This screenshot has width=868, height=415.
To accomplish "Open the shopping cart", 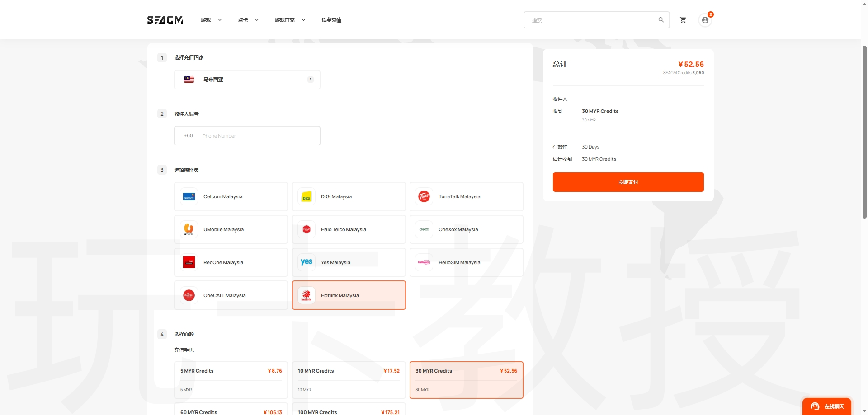I will tap(683, 19).
